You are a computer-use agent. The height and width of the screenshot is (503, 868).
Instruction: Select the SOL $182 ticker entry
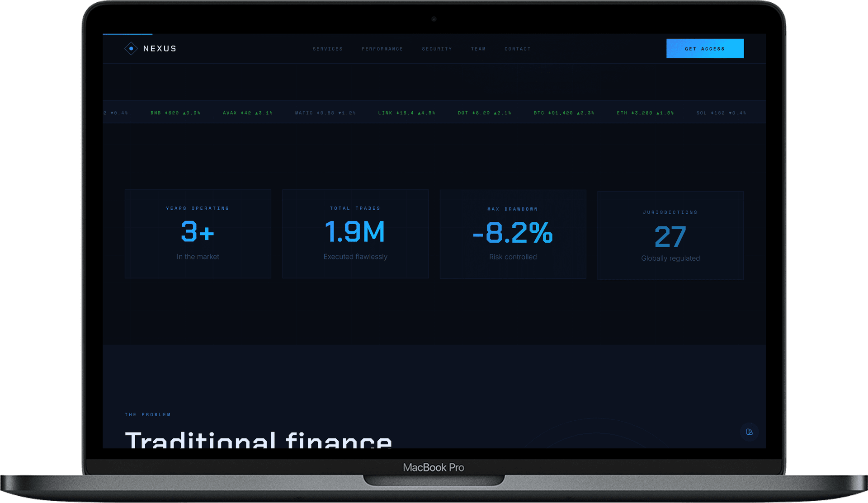coord(722,113)
